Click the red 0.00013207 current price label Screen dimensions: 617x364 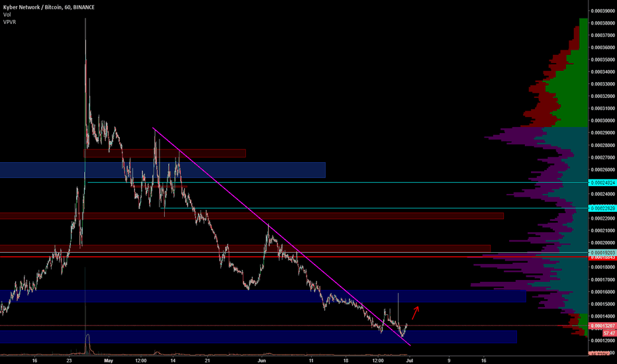602,326
